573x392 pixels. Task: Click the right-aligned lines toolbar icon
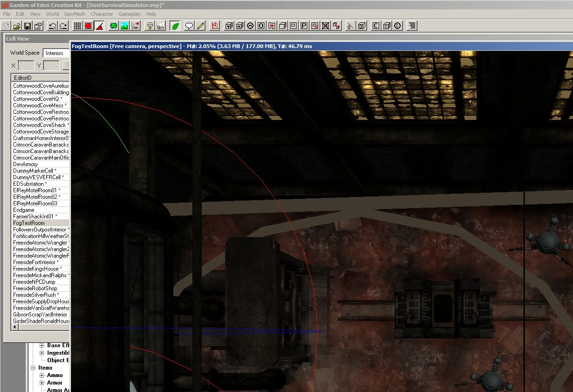pos(412,26)
